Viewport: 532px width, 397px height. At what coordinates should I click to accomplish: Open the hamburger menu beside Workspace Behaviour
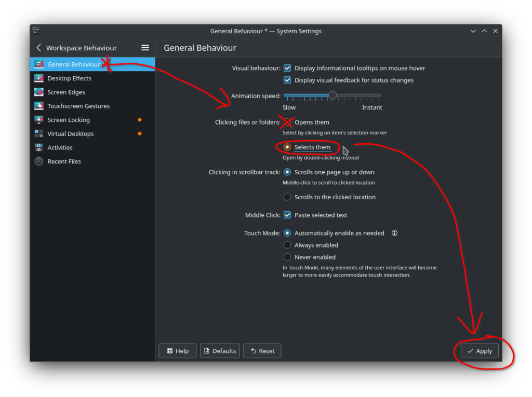pyautogui.click(x=145, y=48)
